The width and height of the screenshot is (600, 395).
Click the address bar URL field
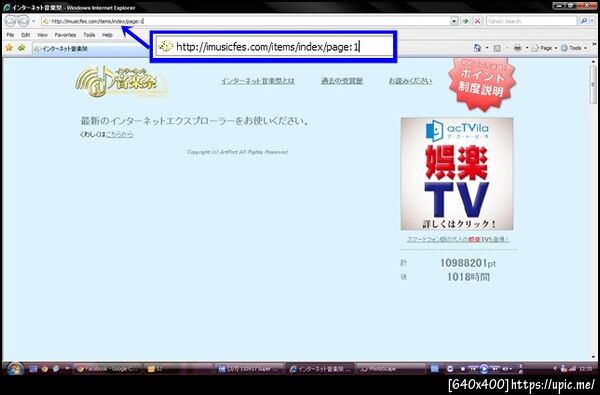pos(245,21)
